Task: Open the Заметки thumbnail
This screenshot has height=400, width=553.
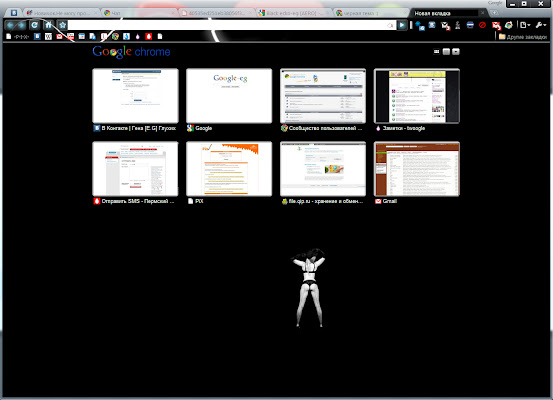Action: click(x=417, y=96)
